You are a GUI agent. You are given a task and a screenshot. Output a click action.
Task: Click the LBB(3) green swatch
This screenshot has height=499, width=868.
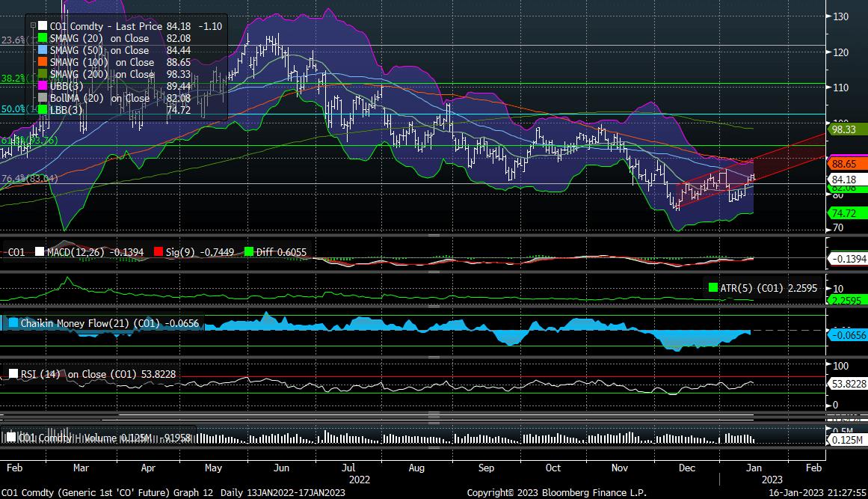click(43, 110)
